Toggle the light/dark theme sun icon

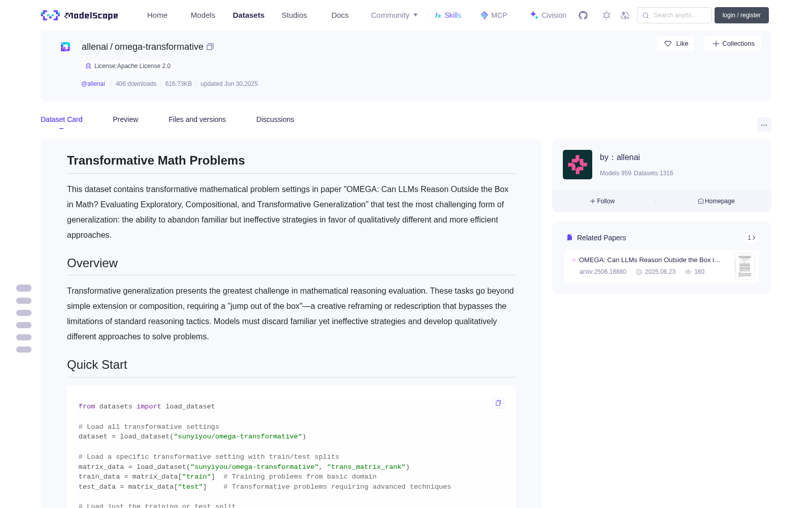[606, 15]
